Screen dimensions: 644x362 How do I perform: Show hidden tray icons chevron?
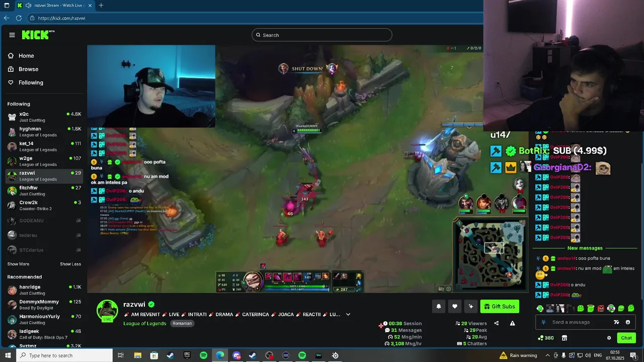tap(547, 355)
